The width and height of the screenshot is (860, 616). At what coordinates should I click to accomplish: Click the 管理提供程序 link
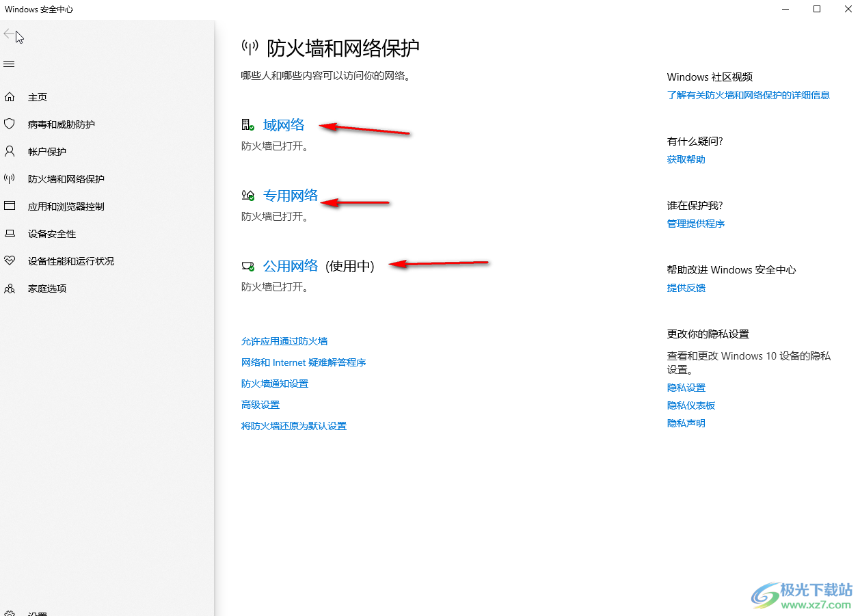696,224
